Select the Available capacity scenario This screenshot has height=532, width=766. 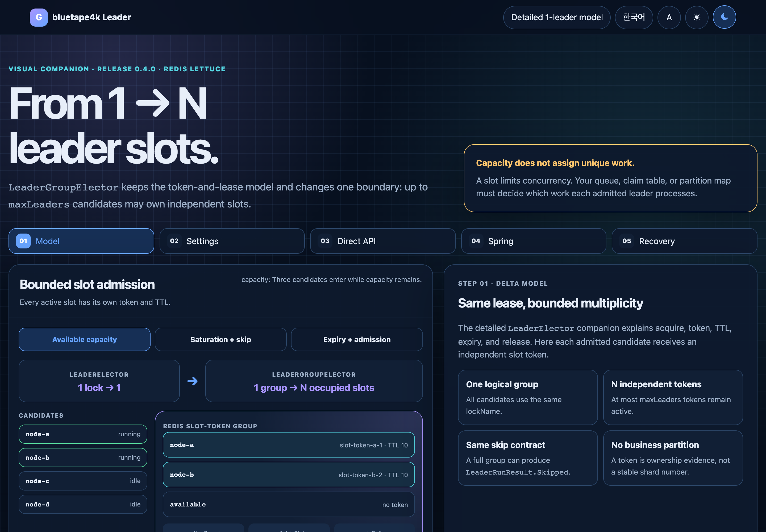(x=85, y=339)
